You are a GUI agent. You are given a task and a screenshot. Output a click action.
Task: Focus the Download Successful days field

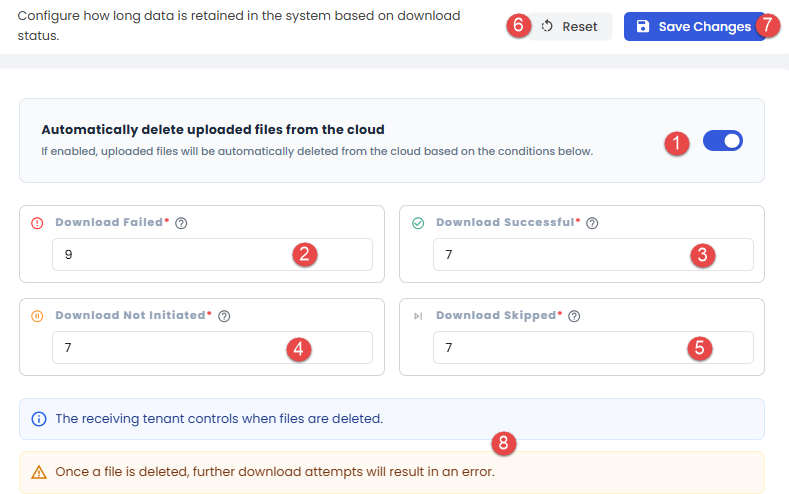pyautogui.click(x=593, y=255)
